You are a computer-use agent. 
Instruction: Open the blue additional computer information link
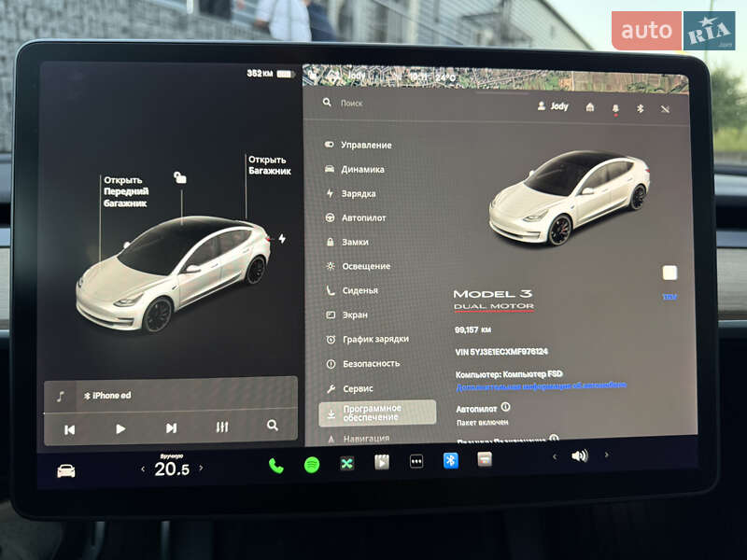point(541,385)
